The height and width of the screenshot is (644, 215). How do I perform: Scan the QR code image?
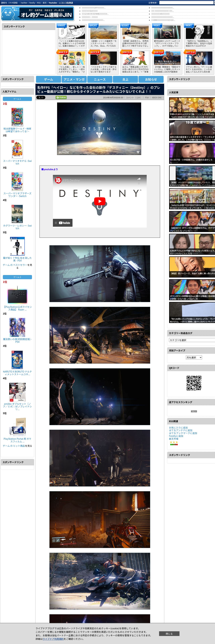click(x=194, y=383)
